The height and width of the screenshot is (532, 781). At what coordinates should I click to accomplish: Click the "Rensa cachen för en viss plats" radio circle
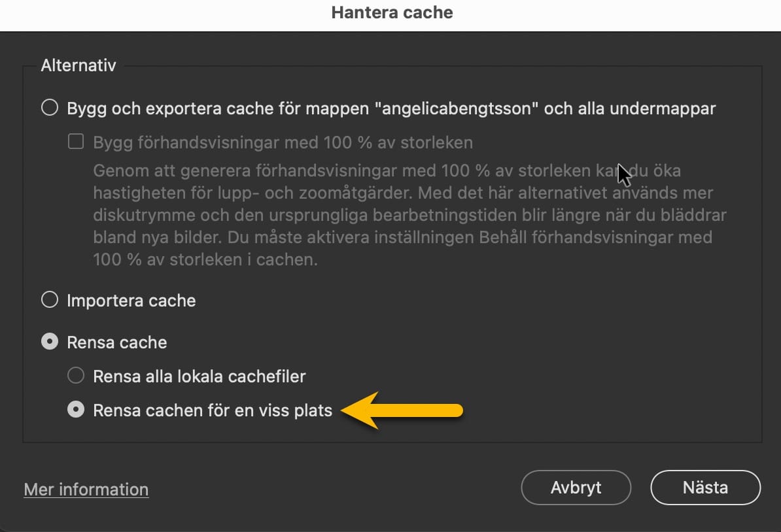coord(77,410)
